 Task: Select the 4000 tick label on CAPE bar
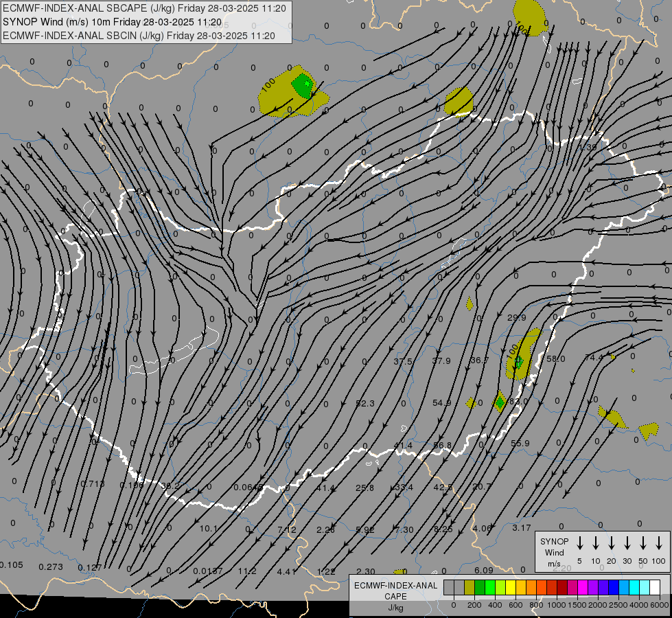coord(639,605)
